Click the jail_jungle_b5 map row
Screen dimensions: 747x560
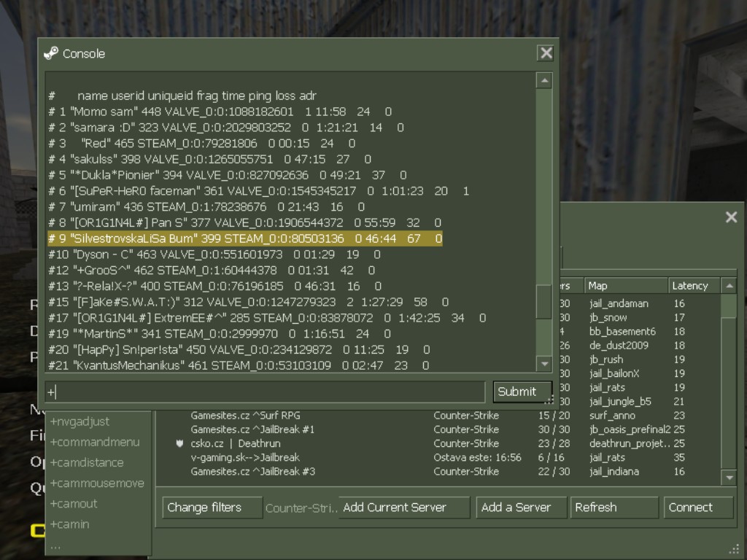[x=620, y=402]
